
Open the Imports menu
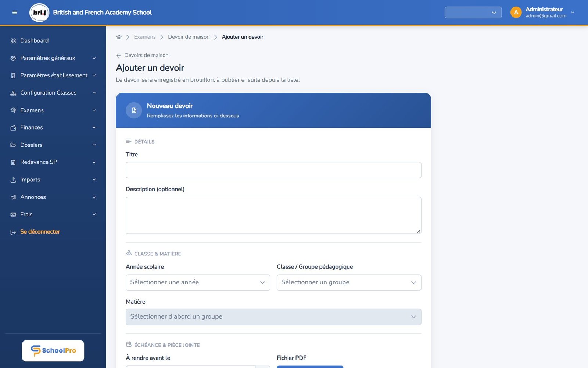pos(53,180)
